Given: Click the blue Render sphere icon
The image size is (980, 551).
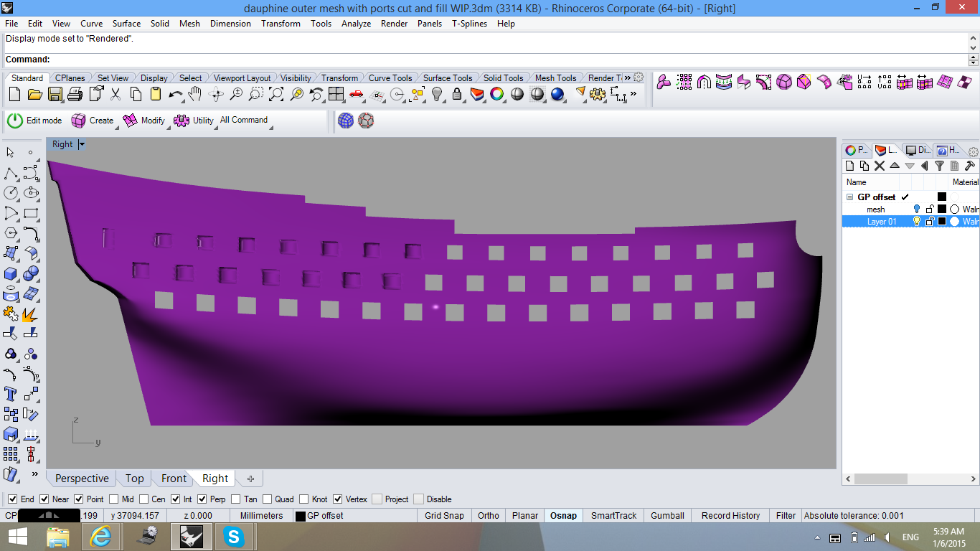Looking at the screenshot, I should click(x=557, y=94).
